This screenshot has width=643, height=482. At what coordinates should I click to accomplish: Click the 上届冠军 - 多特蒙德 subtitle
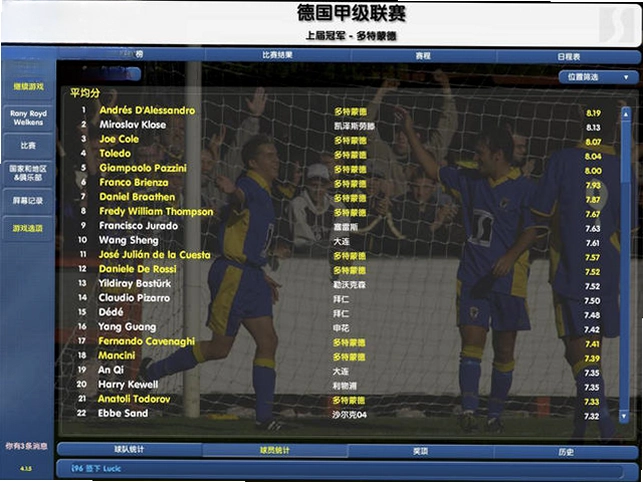pos(351,36)
